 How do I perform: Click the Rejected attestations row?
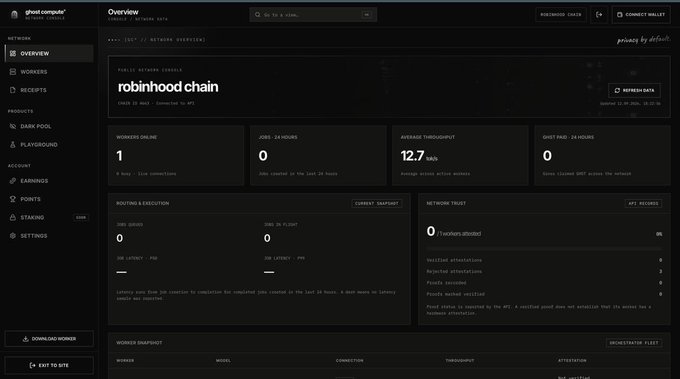544,271
